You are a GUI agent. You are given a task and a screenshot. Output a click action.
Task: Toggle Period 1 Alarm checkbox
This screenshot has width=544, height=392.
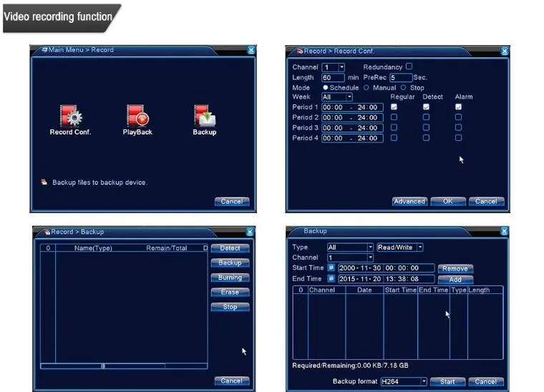[x=458, y=107]
